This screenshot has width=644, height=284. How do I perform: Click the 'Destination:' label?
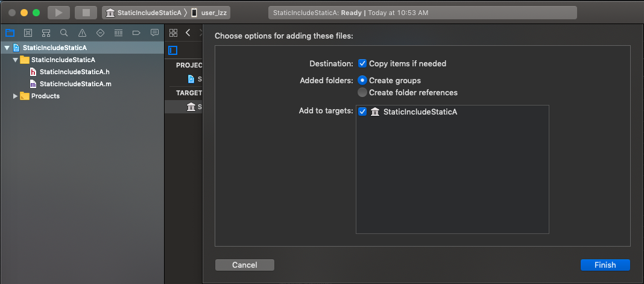coord(331,63)
